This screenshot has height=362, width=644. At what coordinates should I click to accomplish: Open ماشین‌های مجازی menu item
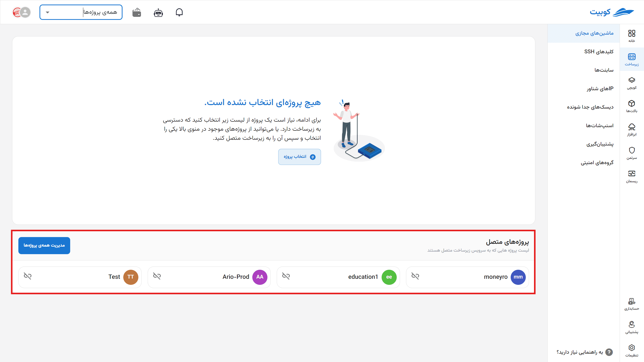coord(584,33)
